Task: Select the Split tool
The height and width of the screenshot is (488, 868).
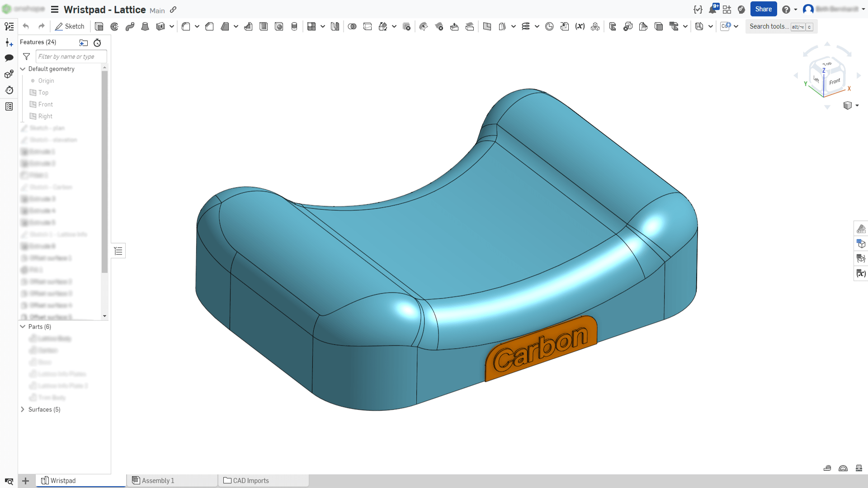Action: pyautogui.click(x=368, y=27)
